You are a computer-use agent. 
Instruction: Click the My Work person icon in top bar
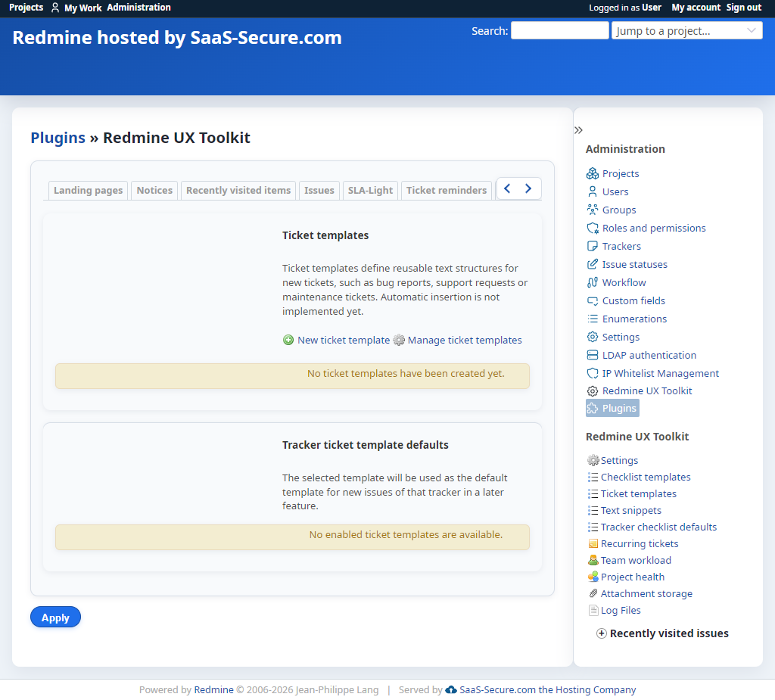point(55,8)
